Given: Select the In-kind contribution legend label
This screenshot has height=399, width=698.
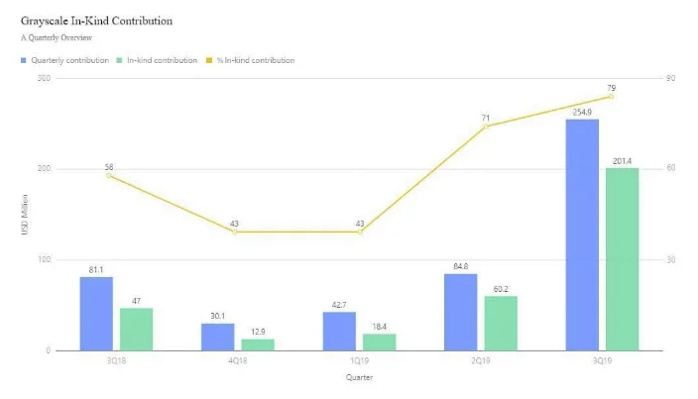Looking at the screenshot, I should pyautogui.click(x=162, y=60).
